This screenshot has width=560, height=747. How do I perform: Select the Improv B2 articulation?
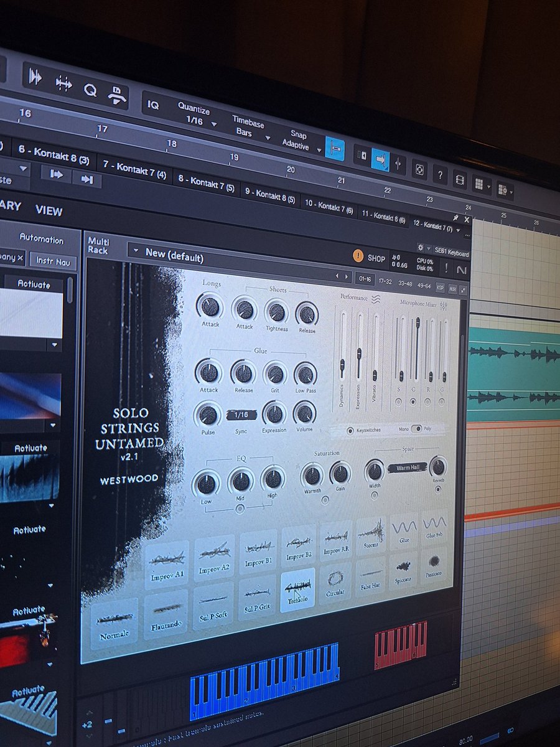point(299,546)
